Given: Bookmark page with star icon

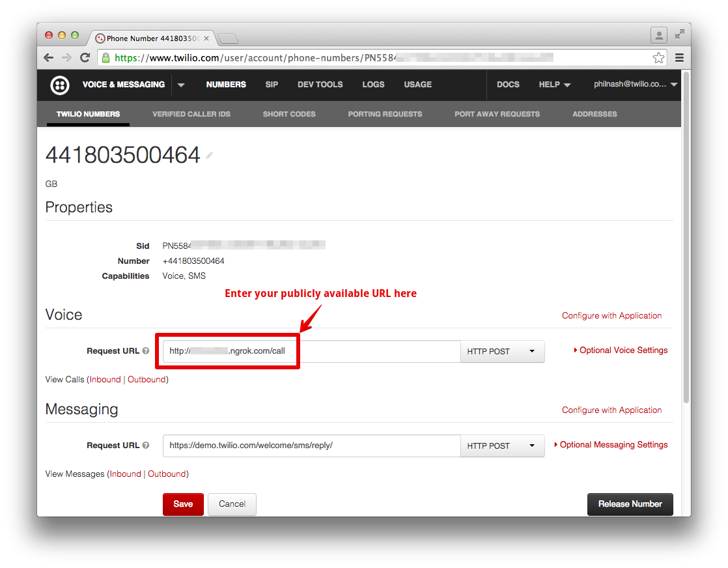Looking at the screenshot, I should [x=658, y=57].
